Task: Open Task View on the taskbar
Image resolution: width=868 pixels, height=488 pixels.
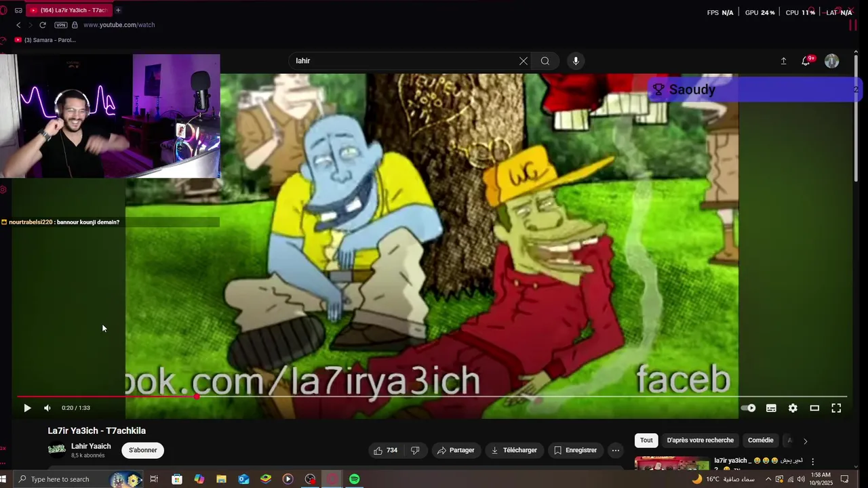Action: 154,479
